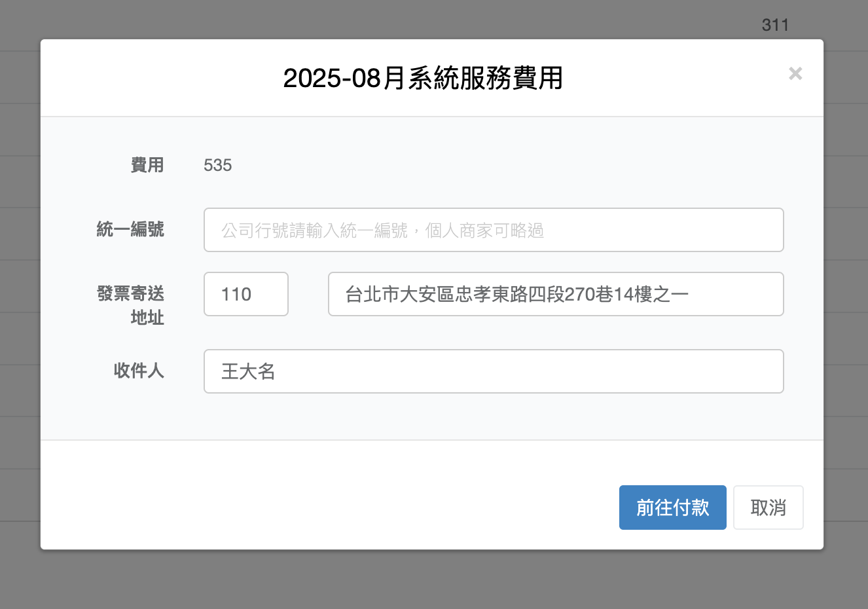Click the 發票寄送地址 label

click(131, 305)
